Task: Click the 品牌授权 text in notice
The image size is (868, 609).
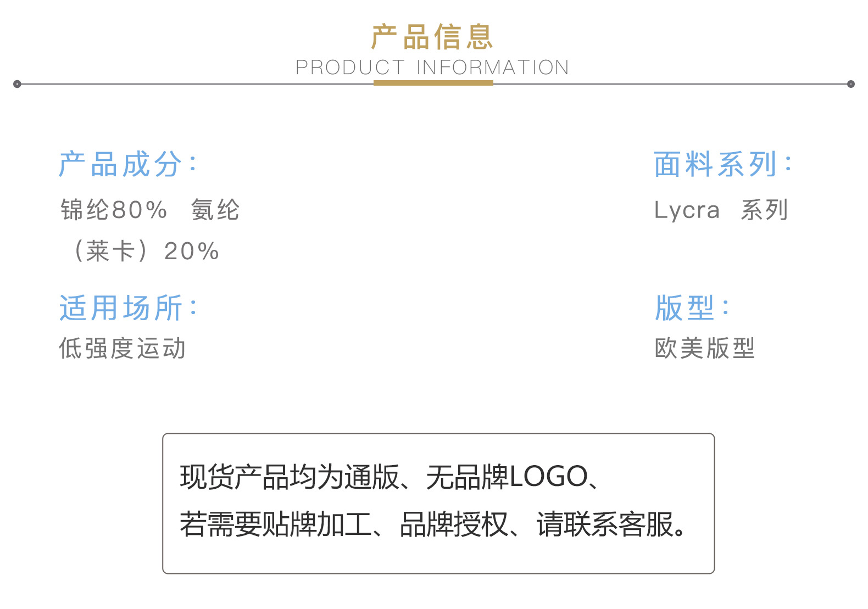Action: pyautogui.click(x=454, y=524)
